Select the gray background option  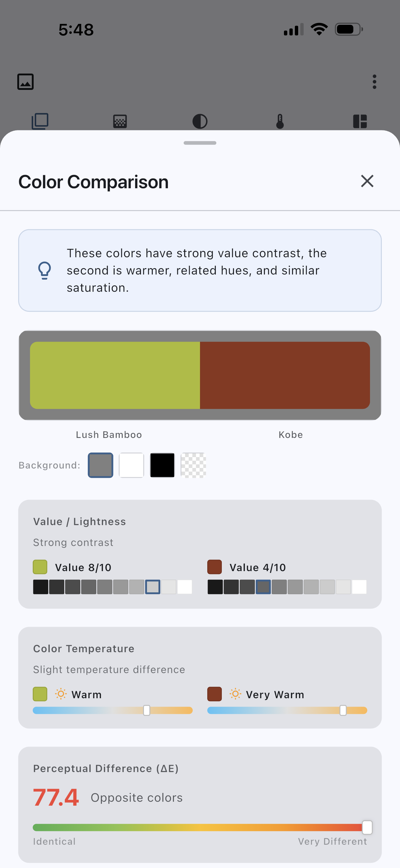pos(100,465)
